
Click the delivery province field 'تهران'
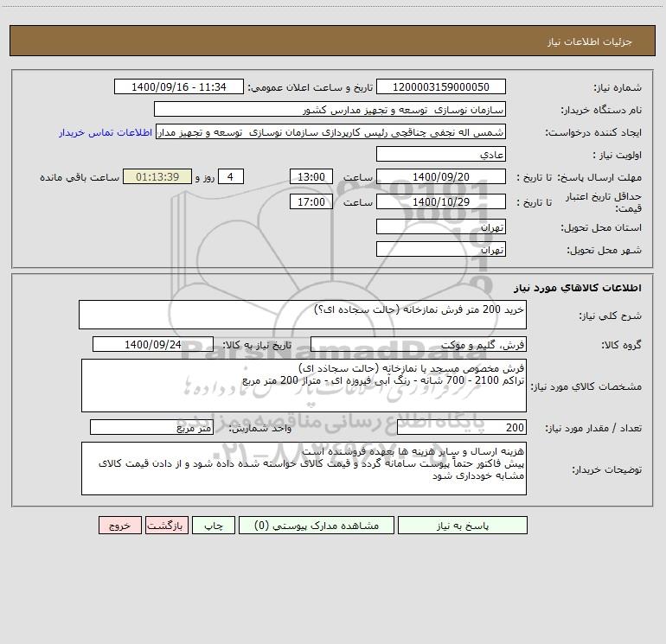tap(441, 226)
